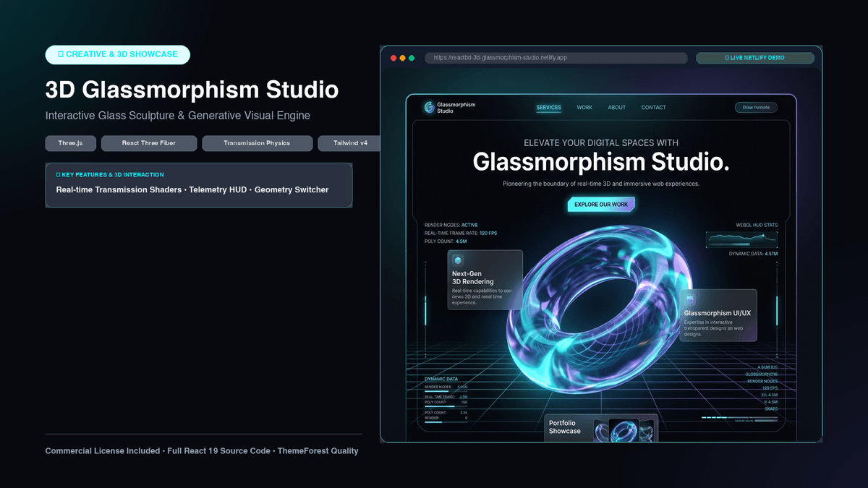The image size is (868, 488).
Task: Click the middle Portfolio Showcase thumbnail
Action: [624, 432]
